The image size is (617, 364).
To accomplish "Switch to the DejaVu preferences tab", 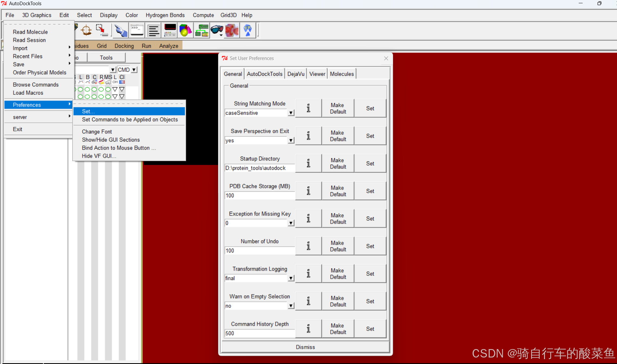I will (296, 74).
